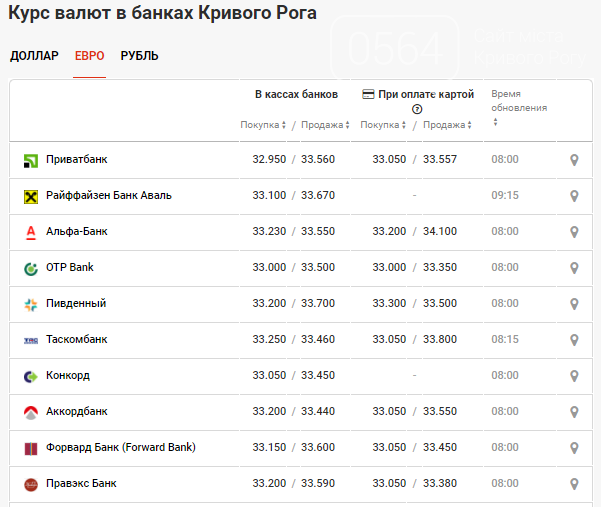Click Райффайзен update time 09:15
The width and height of the screenshot is (601, 507).
click(x=505, y=195)
